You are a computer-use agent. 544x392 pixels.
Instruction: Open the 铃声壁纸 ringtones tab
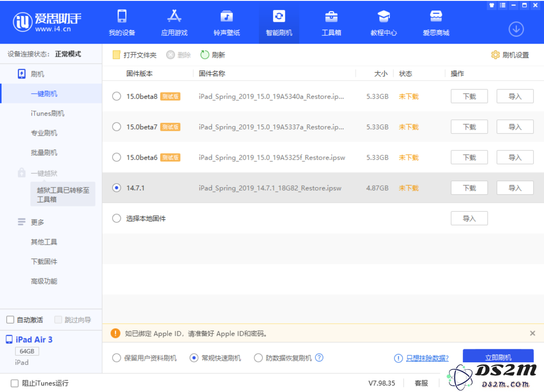(226, 23)
